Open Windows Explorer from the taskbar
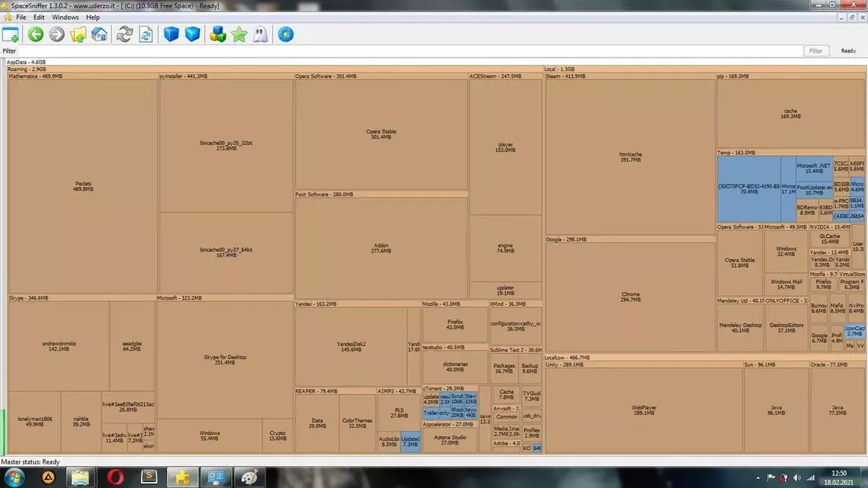This screenshot has width=868, height=488. (x=81, y=477)
